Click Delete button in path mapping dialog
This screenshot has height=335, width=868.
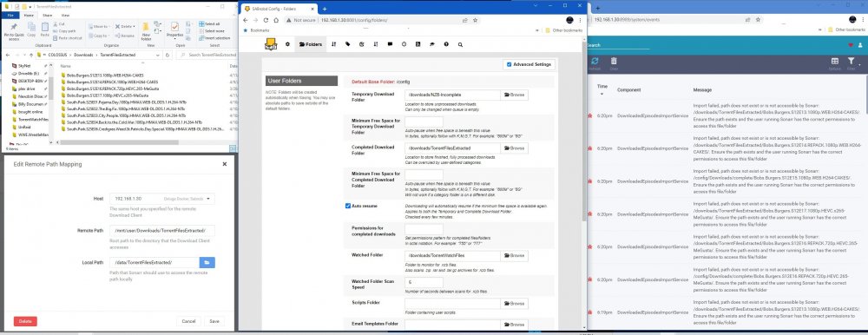pyautogui.click(x=25, y=321)
